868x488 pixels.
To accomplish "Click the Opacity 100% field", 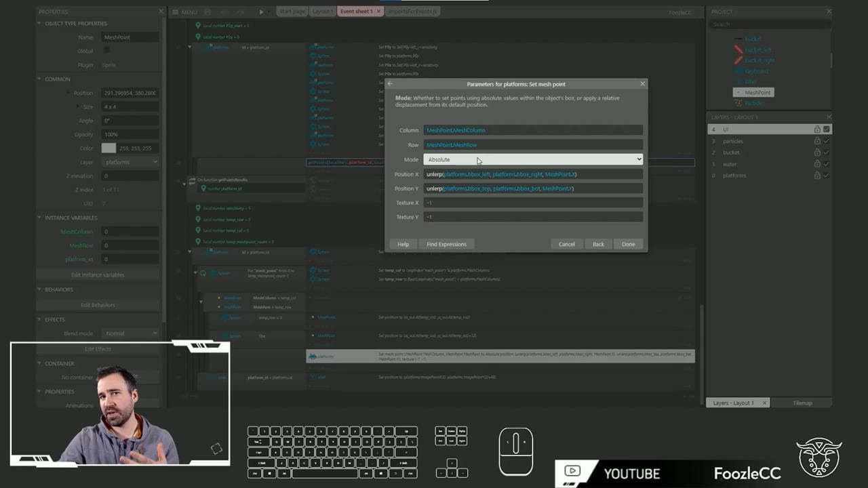I will [x=130, y=134].
